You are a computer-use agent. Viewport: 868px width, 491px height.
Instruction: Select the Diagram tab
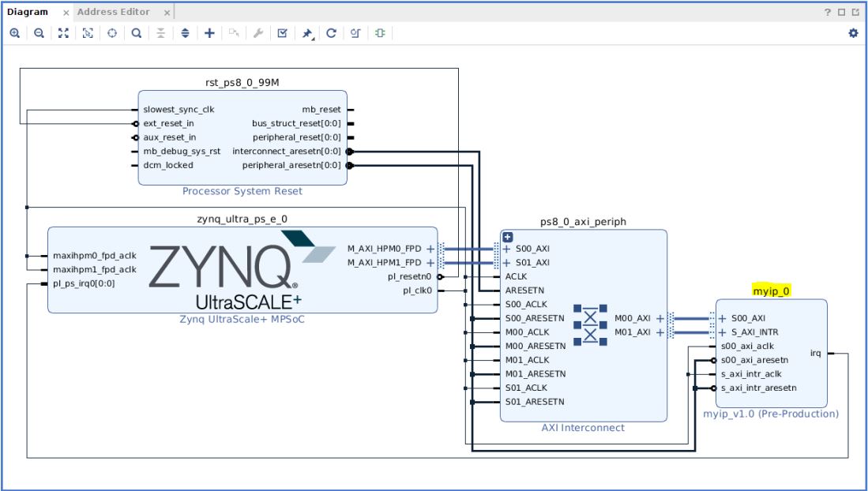coord(28,13)
